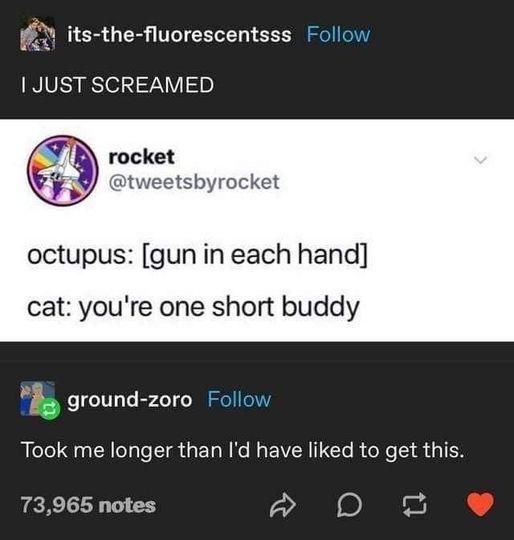Click the green reblog badge on avatar
This screenshot has width=514, height=540.
(x=50, y=410)
